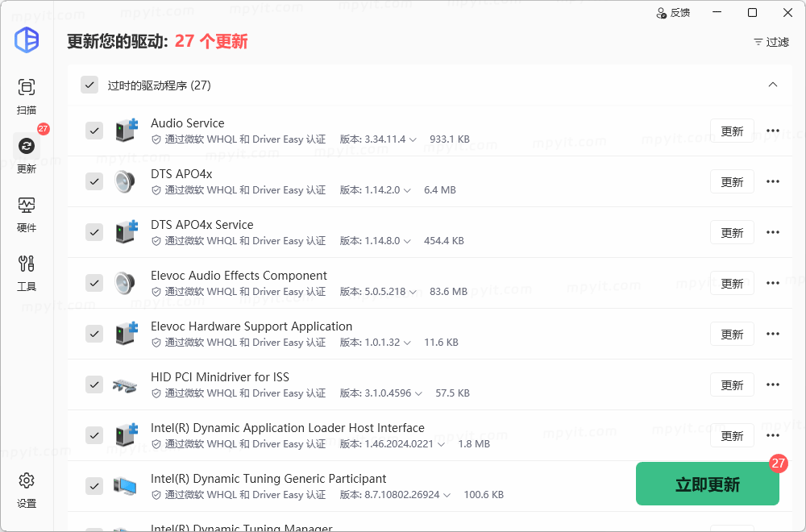Select the 933.1 KB size text

[450, 139]
